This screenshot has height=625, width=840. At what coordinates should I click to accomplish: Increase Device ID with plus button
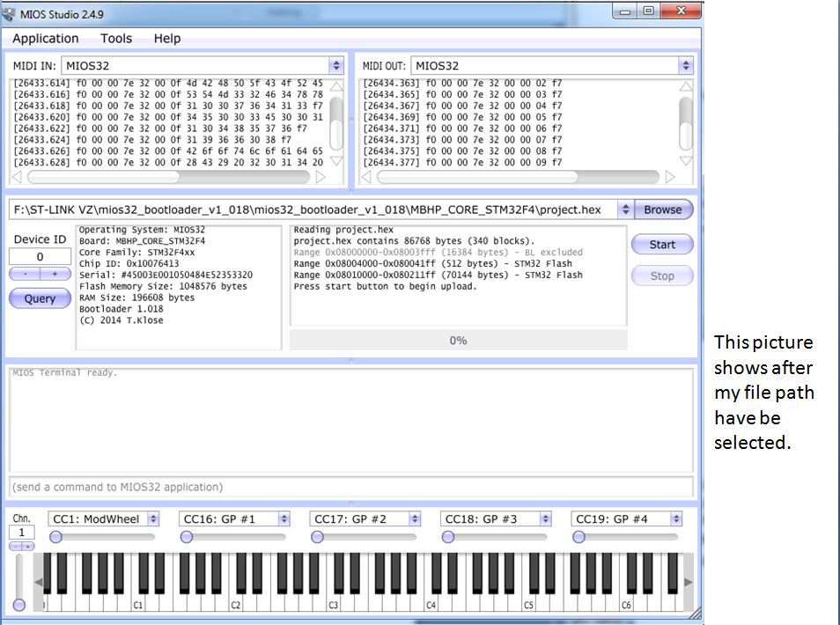[x=55, y=275]
